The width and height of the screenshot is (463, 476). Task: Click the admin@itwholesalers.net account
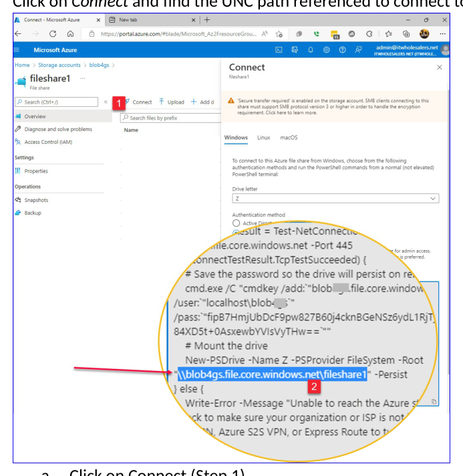pos(410,50)
